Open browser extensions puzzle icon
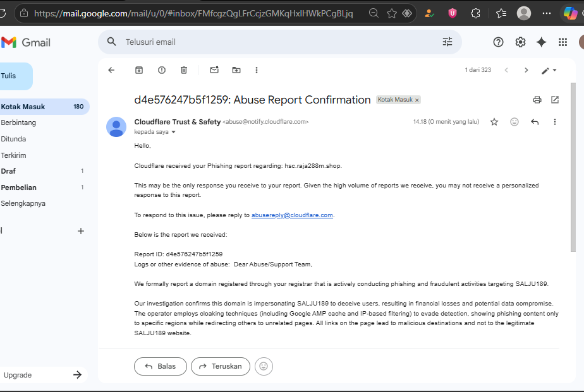584x392 pixels. tap(475, 13)
